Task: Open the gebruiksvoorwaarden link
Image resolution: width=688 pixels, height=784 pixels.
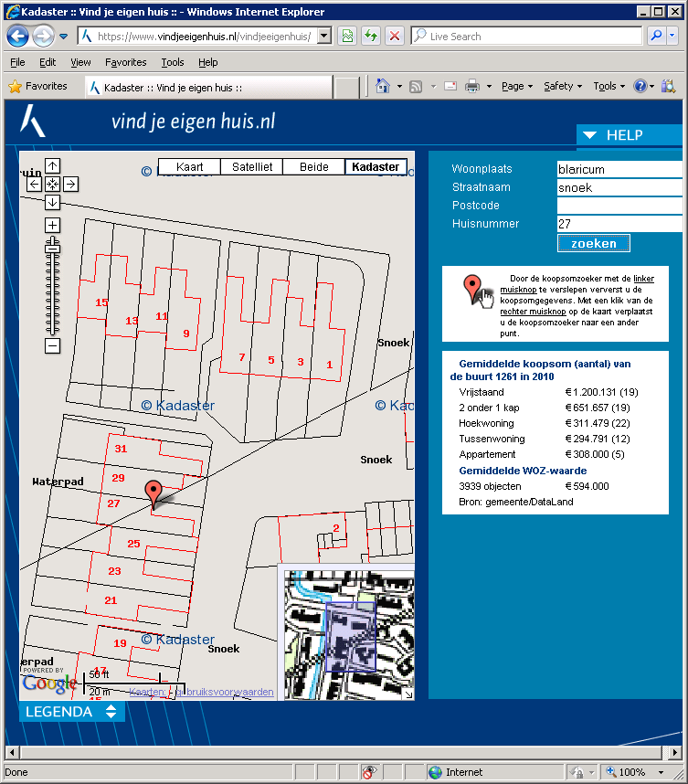Action: 225,692
